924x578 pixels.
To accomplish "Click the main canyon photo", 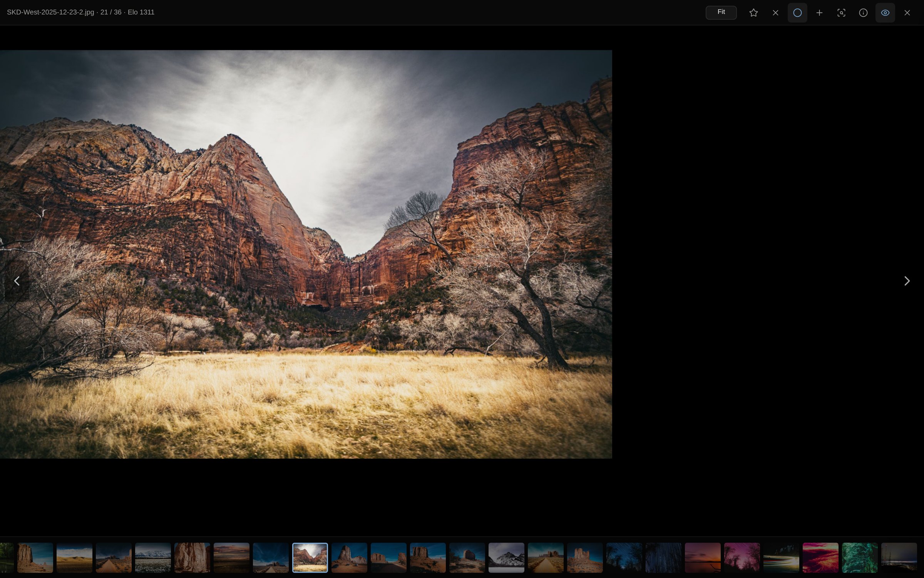I will [x=306, y=254].
